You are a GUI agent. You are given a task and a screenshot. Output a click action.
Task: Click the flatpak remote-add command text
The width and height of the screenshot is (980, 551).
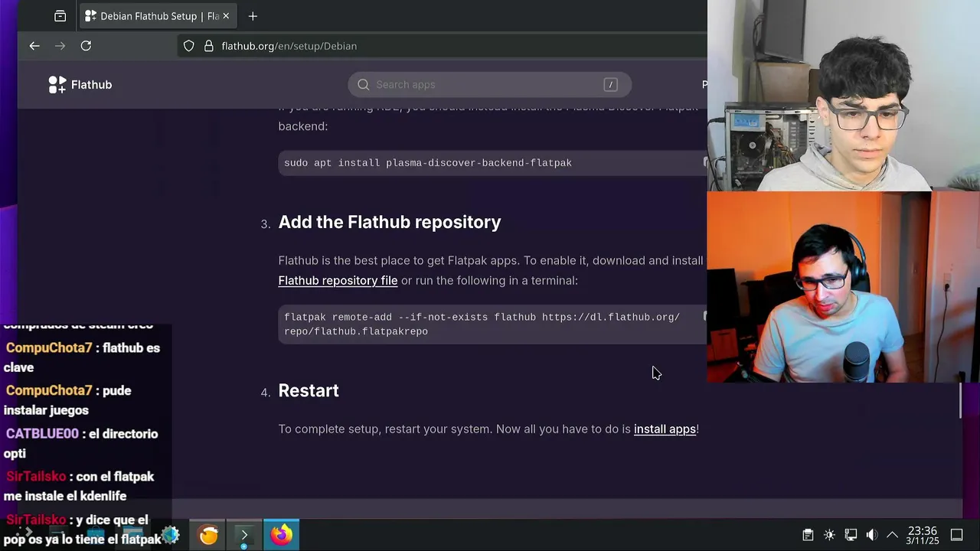pos(482,324)
